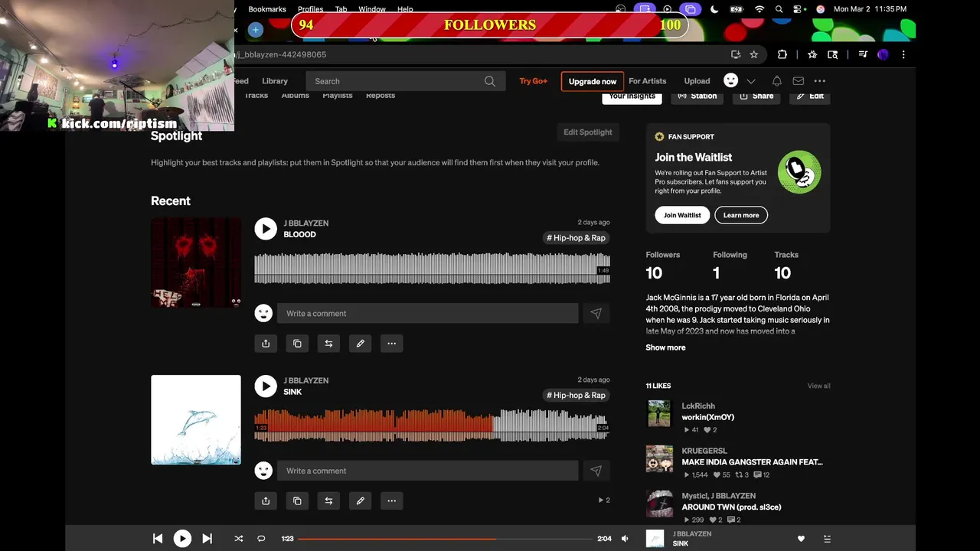Mute volume in player bar

(x=625, y=539)
